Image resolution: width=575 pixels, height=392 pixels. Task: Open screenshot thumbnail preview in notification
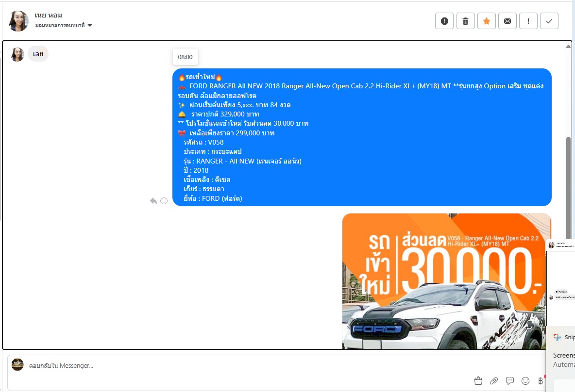pyautogui.click(x=560, y=282)
